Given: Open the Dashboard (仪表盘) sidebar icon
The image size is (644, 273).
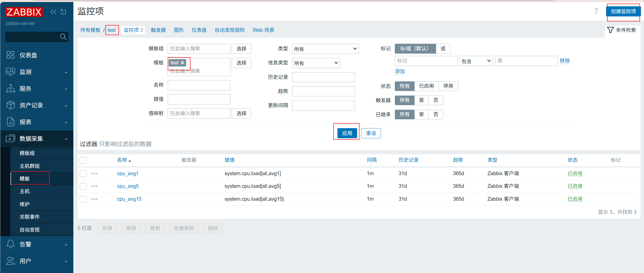Looking at the screenshot, I should 10,55.
